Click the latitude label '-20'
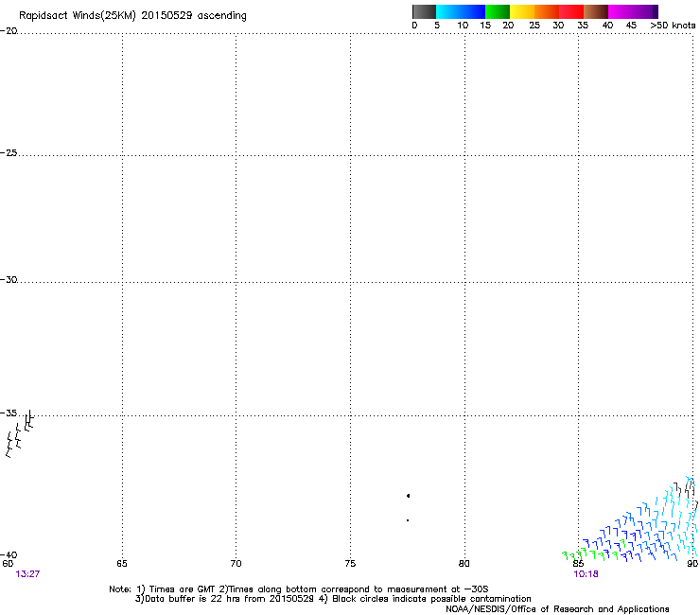Viewport: 700px width, 615px height. click(9, 31)
